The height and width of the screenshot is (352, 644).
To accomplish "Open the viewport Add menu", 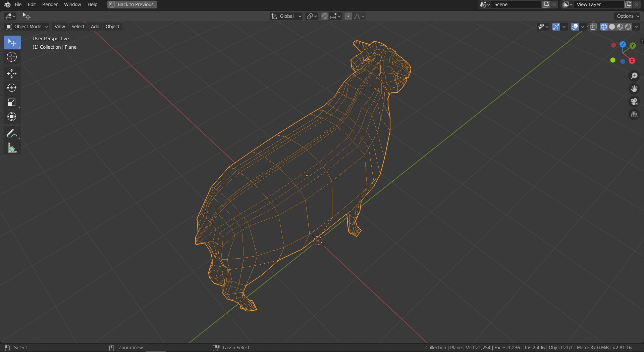I will (x=95, y=27).
